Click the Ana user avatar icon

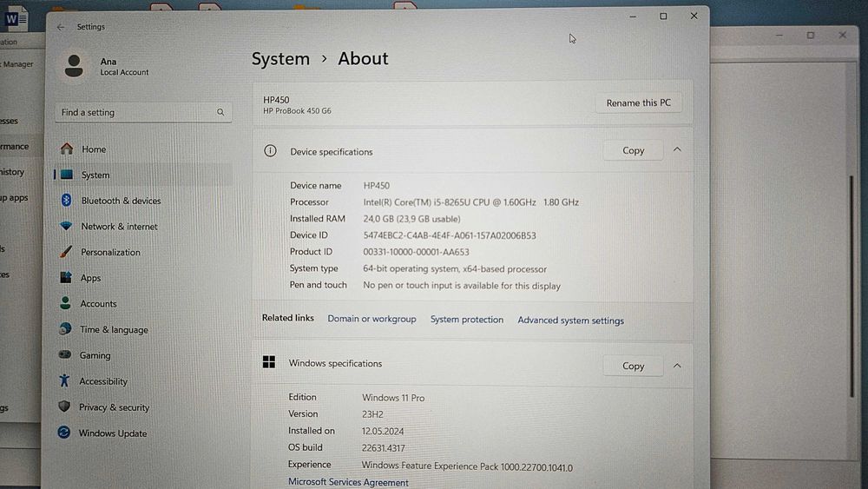[74, 66]
